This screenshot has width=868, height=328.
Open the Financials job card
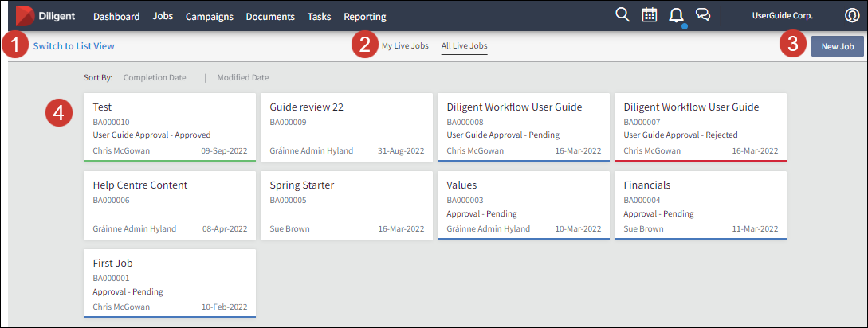pos(701,205)
